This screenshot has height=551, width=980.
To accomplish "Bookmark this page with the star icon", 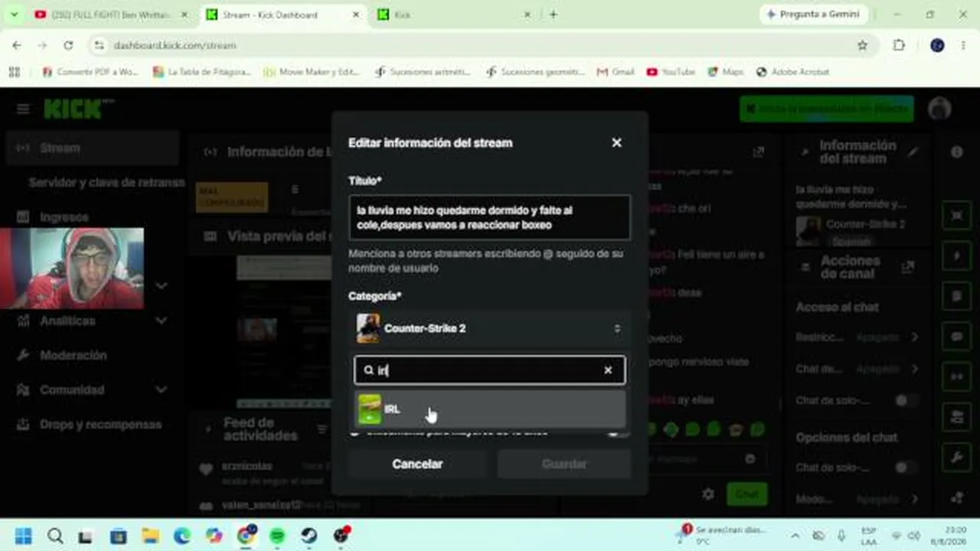I will click(x=862, y=45).
